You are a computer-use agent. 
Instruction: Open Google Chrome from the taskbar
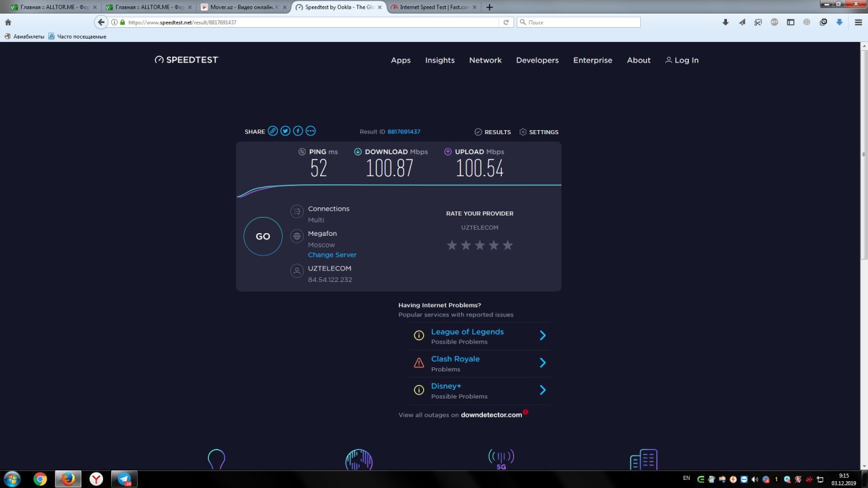tap(40, 479)
